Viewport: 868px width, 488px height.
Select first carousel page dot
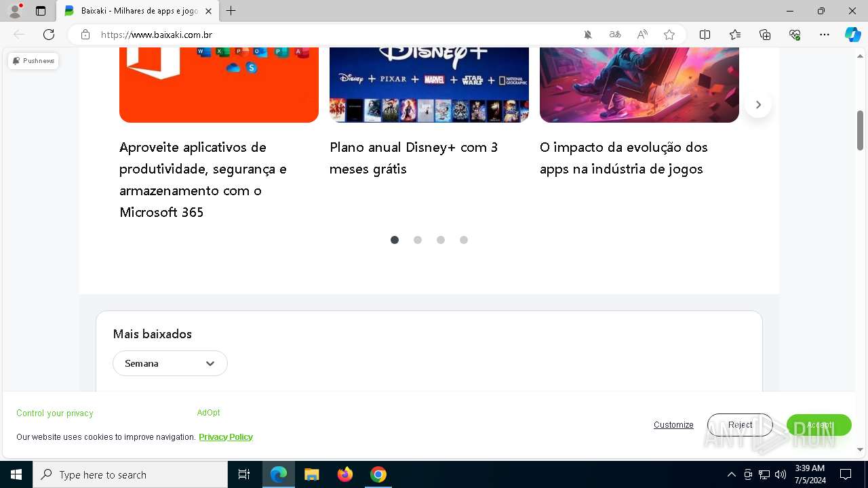[x=395, y=240]
